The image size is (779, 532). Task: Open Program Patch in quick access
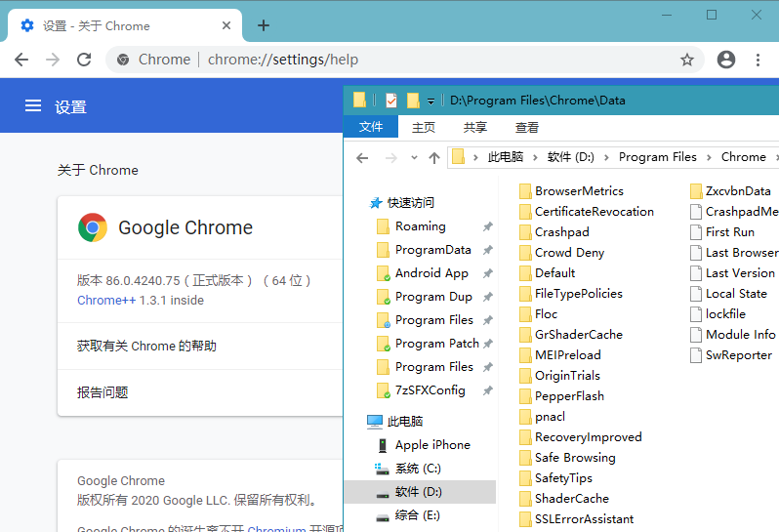436,344
